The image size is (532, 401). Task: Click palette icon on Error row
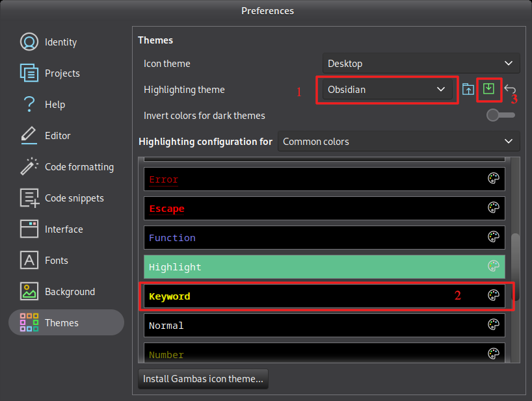494,179
